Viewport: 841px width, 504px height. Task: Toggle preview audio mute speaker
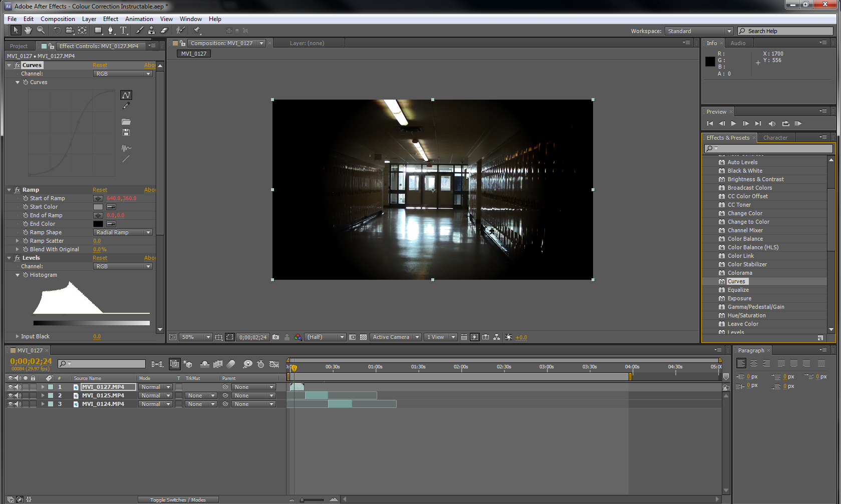[772, 124]
